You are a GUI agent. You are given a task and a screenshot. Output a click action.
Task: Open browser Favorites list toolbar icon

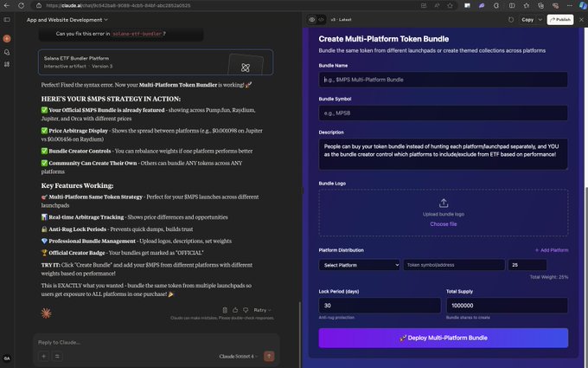(526, 6)
